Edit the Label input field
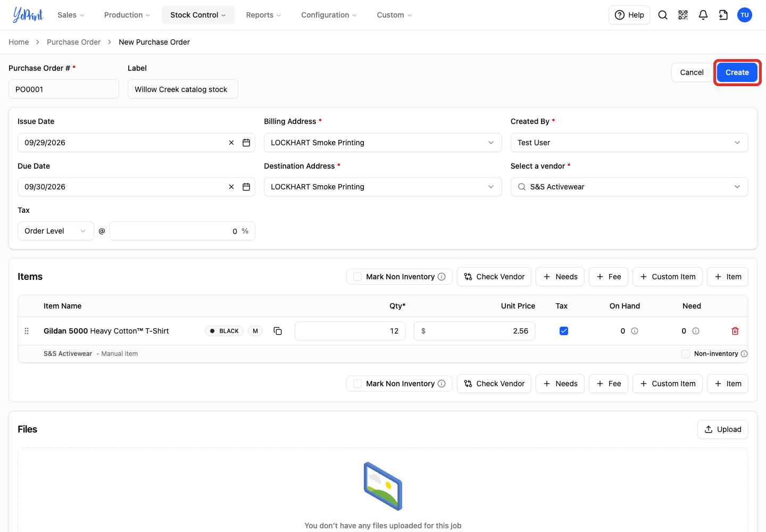The width and height of the screenshot is (766, 532). 183,89
